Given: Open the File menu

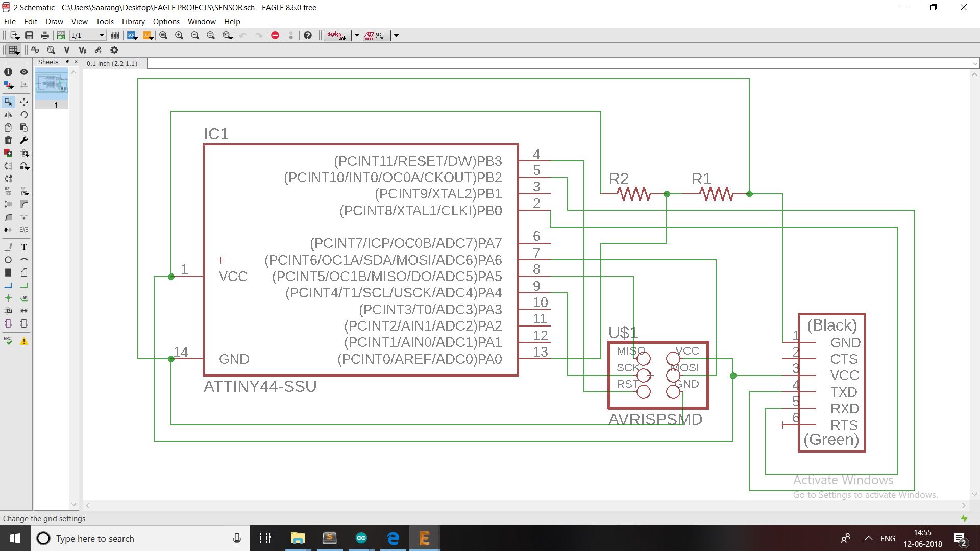Looking at the screenshot, I should [10, 21].
